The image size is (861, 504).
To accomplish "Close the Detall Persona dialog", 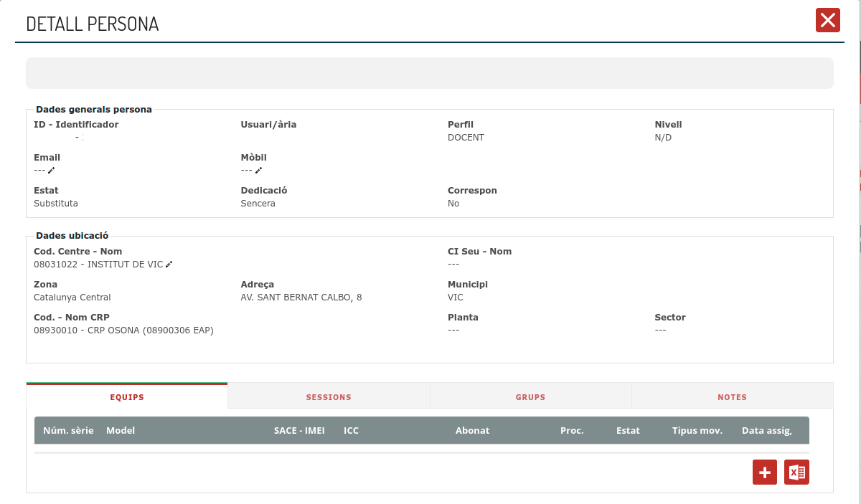I will [x=827, y=20].
